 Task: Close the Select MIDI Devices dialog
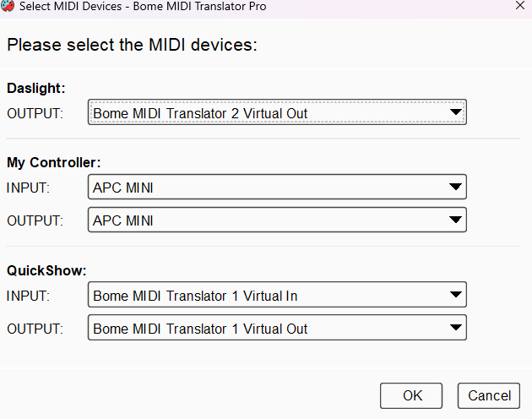click(520, 5)
